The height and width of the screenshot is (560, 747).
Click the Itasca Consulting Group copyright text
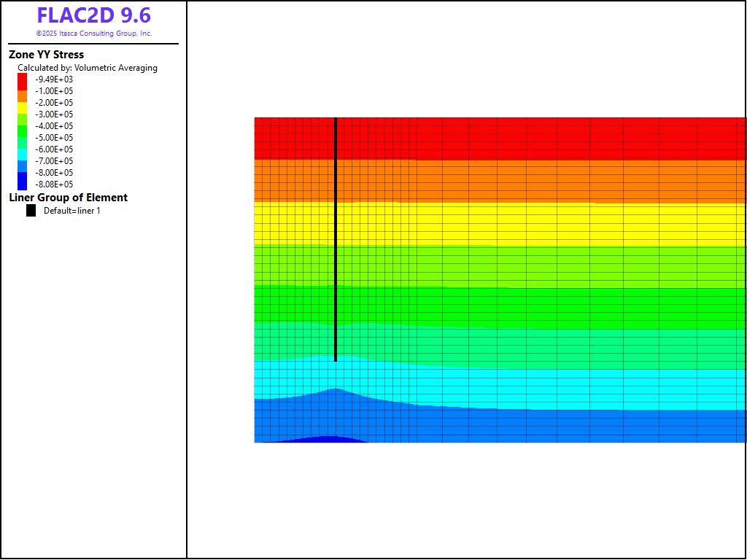pos(93,34)
